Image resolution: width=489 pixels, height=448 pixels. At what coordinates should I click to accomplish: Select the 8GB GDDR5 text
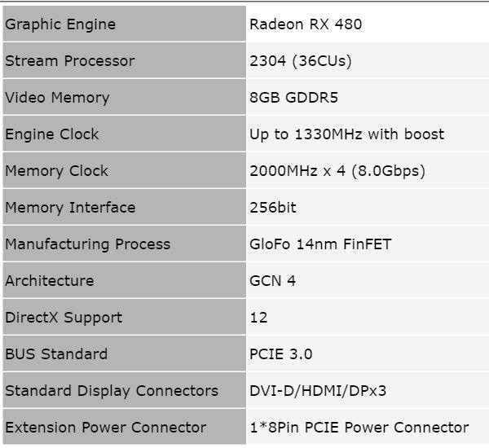(294, 98)
